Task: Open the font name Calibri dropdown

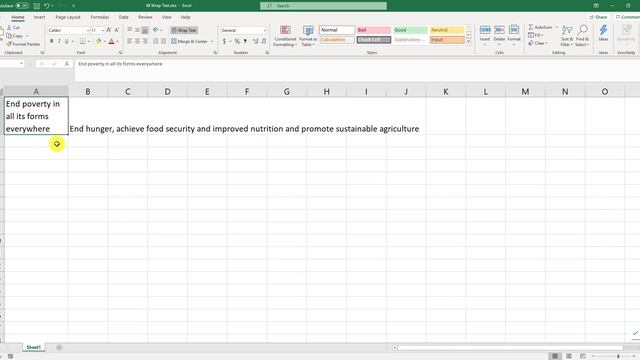Action: tap(87, 31)
